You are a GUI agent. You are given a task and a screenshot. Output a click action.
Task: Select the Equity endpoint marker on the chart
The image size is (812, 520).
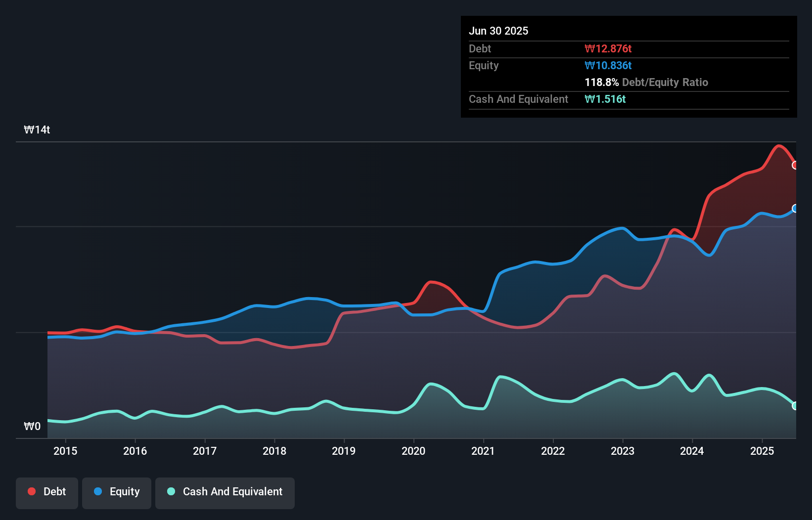click(x=795, y=209)
